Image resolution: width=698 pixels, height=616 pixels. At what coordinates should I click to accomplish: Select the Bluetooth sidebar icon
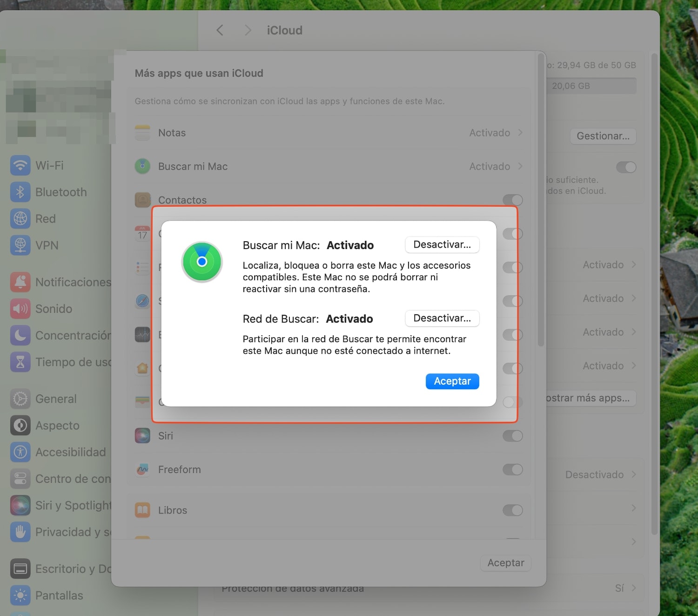[x=20, y=192]
